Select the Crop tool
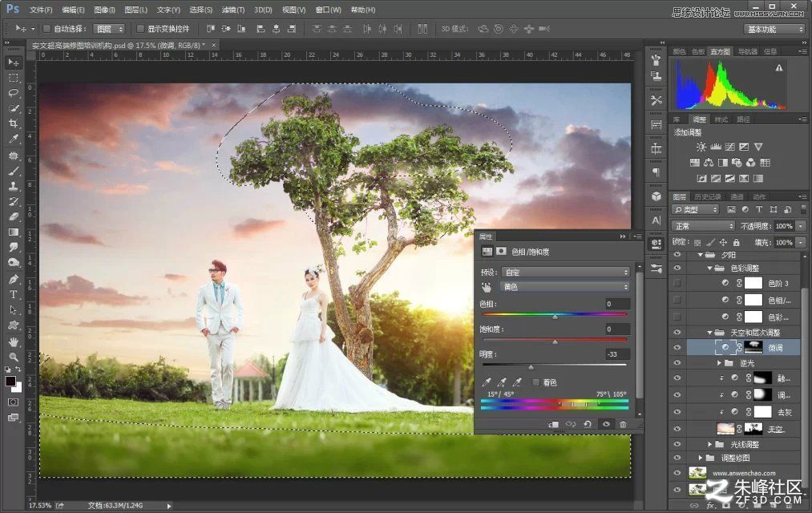812x513 pixels. pos(13,123)
